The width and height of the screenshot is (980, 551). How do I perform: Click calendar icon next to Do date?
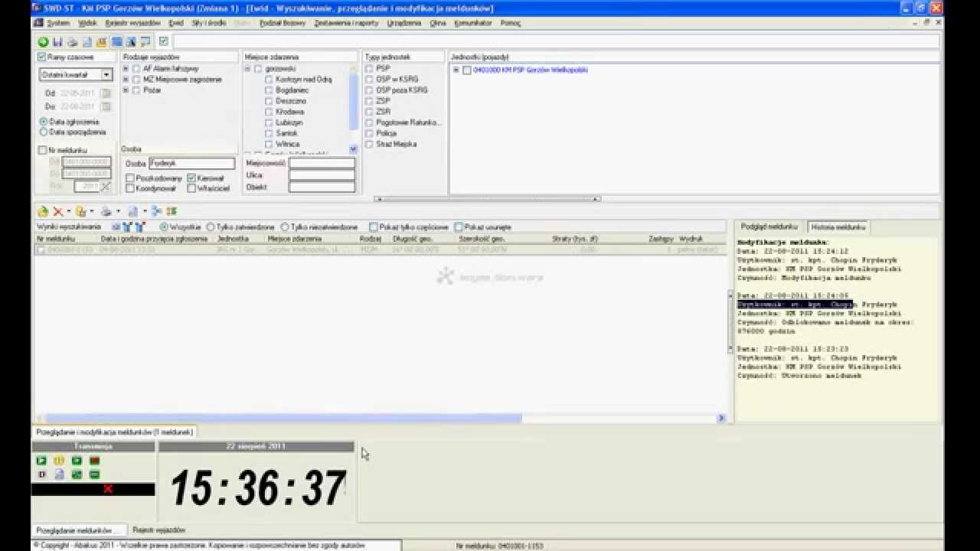point(106,106)
